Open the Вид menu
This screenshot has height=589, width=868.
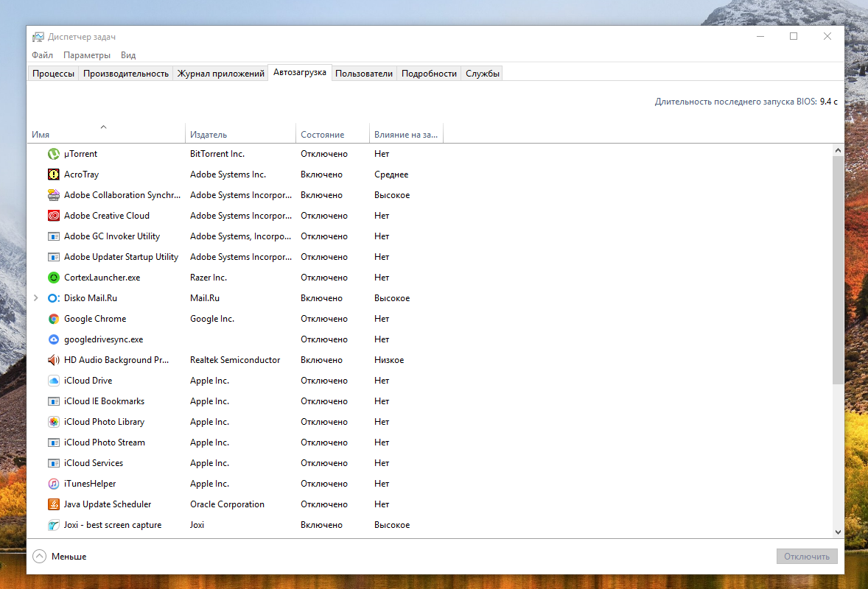[x=128, y=55]
